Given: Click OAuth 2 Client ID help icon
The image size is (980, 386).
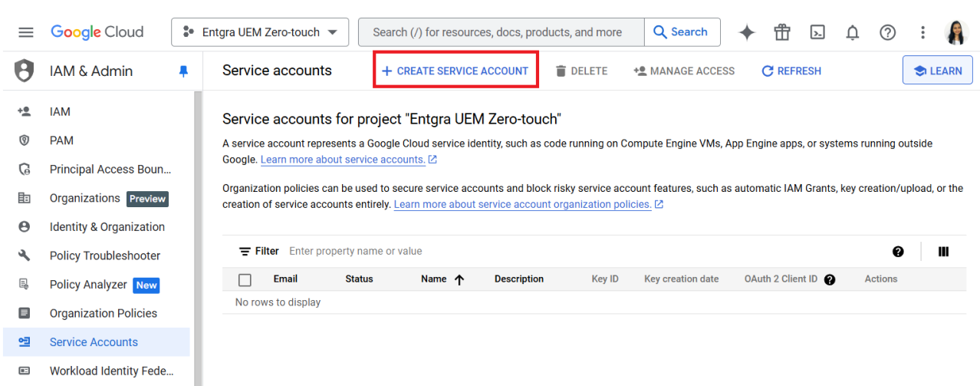Looking at the screenshot, I should point(830,279).
